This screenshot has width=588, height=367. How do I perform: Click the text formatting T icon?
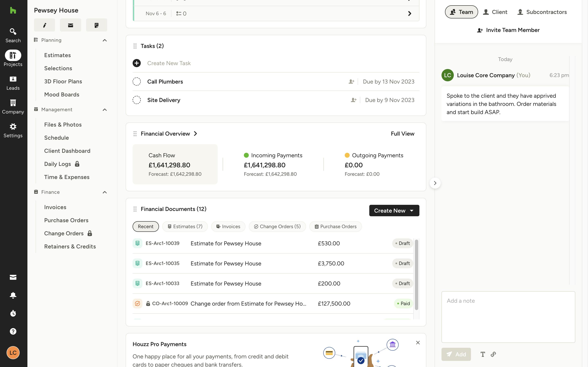(482, 354)
